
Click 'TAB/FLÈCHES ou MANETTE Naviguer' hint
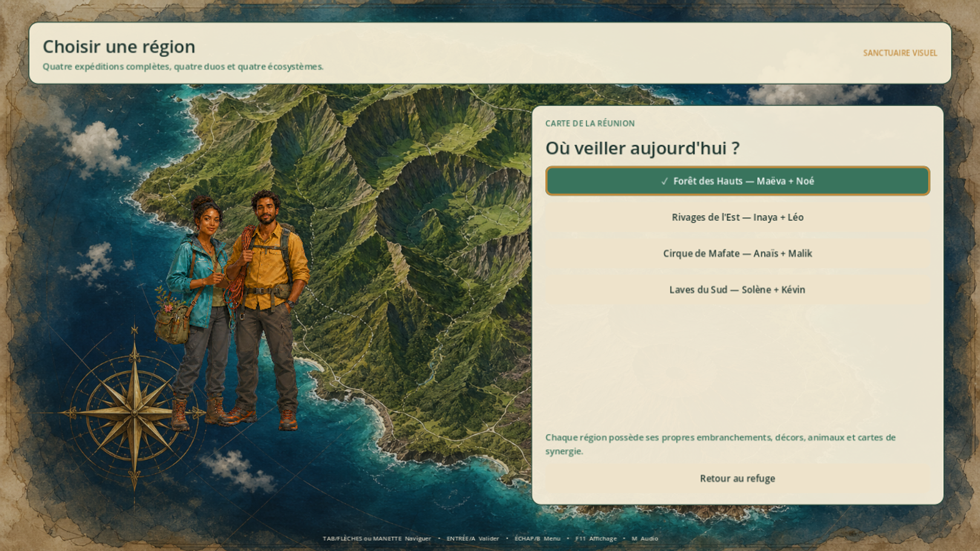(377, 538)
